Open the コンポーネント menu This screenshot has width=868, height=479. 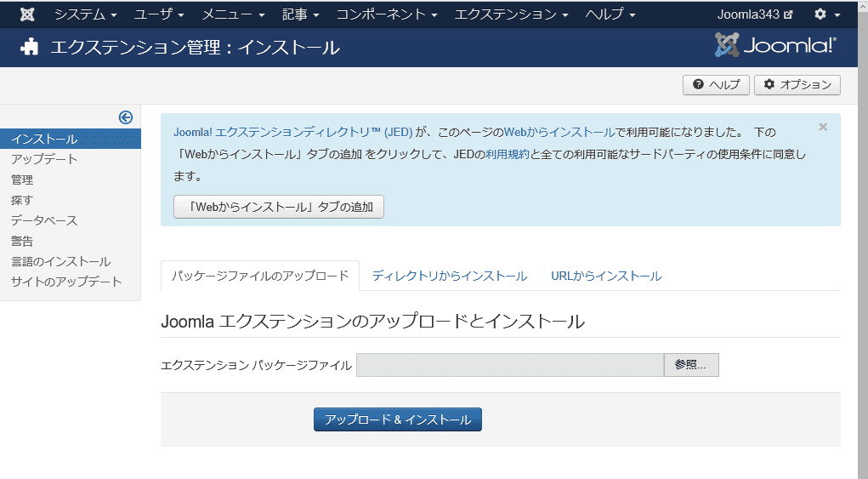tap(387, 14)
